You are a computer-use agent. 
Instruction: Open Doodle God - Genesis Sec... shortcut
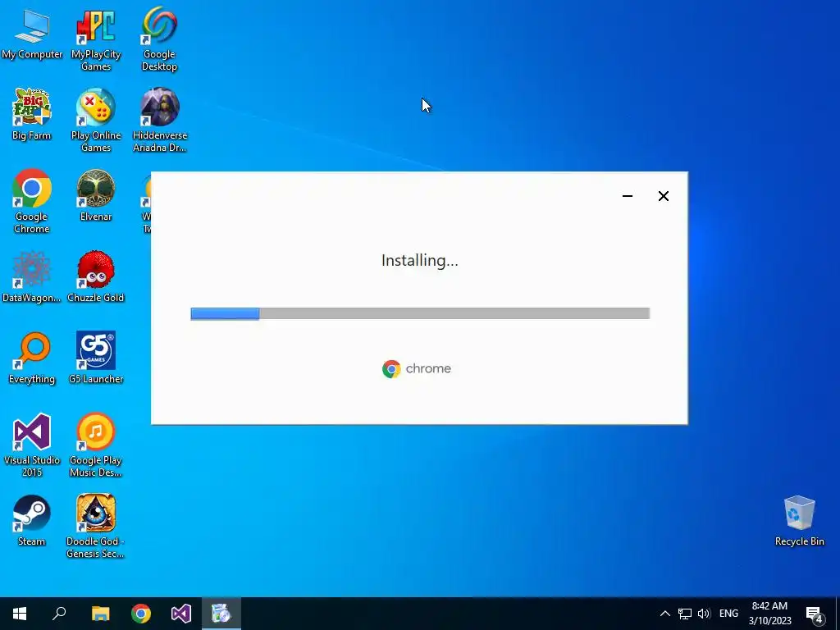(96, 527)
